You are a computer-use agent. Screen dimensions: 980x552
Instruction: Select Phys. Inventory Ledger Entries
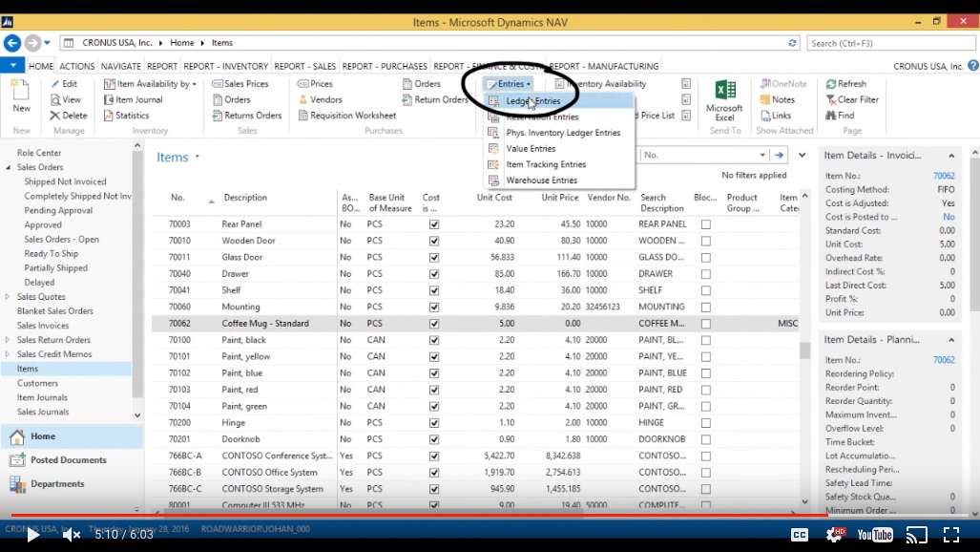click(559, 133)
